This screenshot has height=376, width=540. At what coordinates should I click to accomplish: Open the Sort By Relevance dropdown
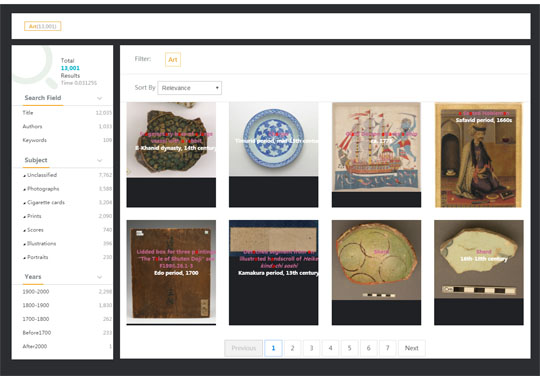pyautogui.click(x=189, y=88)
